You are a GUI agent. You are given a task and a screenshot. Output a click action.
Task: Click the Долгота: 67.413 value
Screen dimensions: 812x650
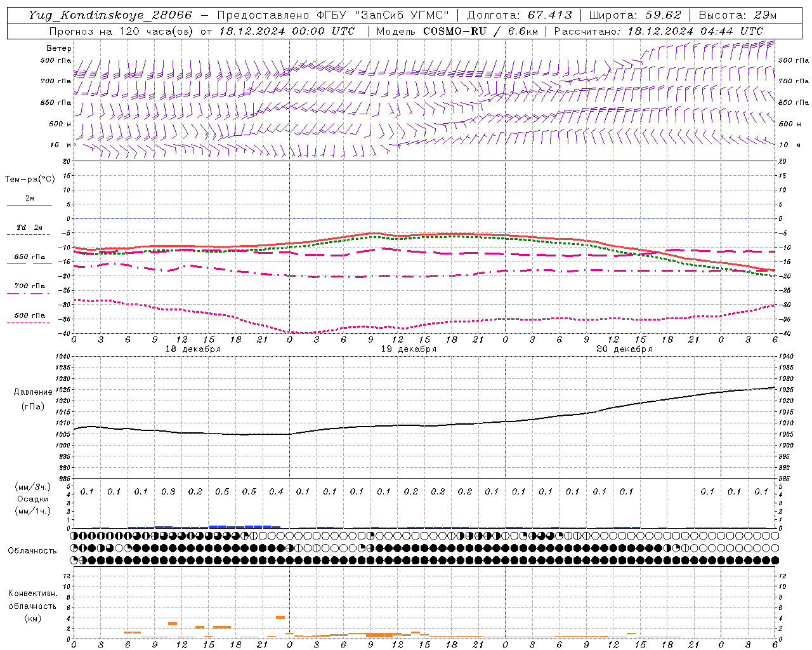click(x=520, y=15)
